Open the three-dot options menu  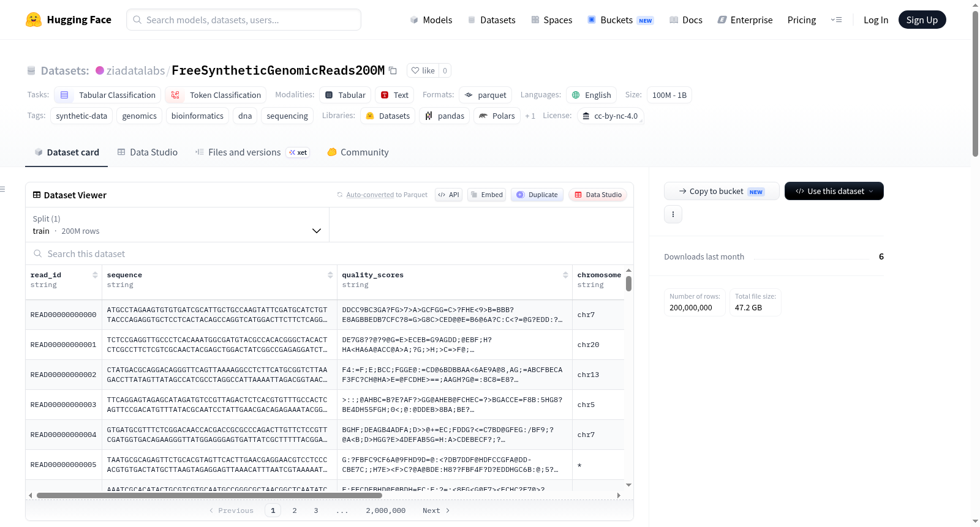tap(673, 214)
